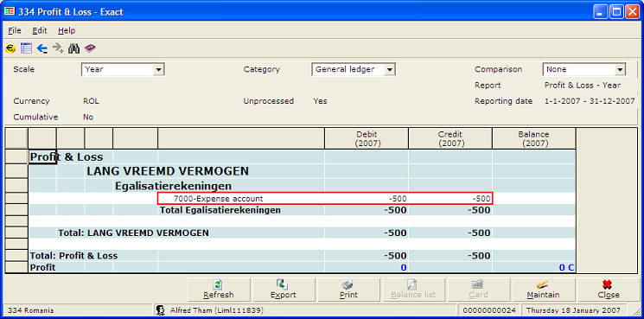Expand the Category General ledger dropdown

354,69
